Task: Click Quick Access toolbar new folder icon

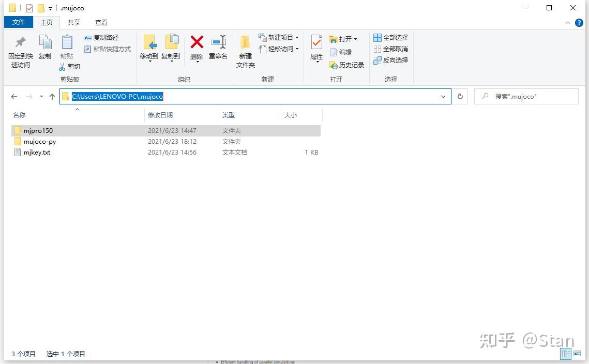Action: (41, 8)
